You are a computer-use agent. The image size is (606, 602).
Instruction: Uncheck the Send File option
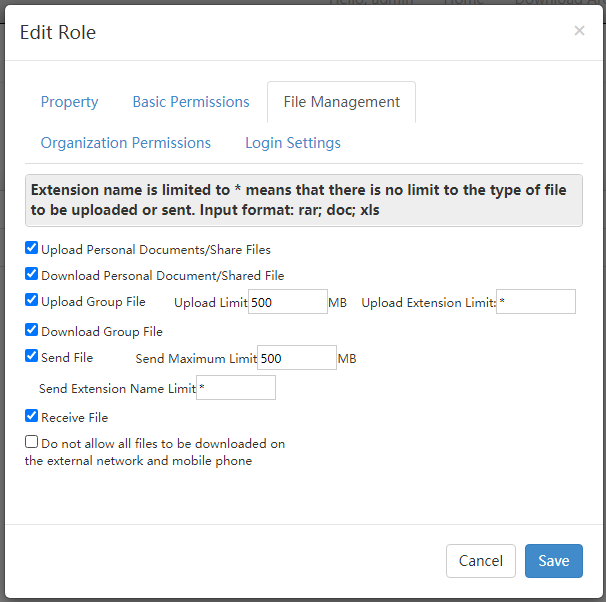coord(32,356)
